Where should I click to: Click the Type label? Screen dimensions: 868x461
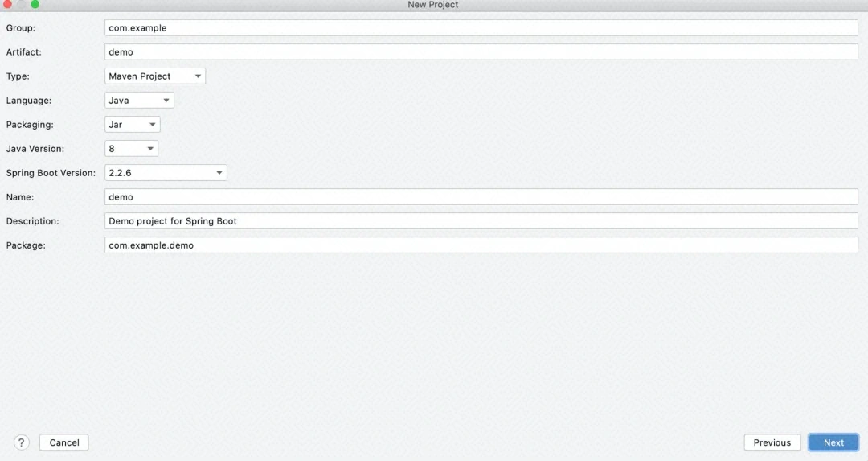[18, 76]
